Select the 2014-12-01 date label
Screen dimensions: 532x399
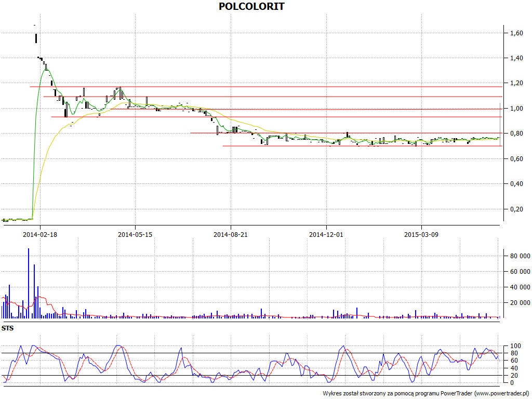point(326,234)
